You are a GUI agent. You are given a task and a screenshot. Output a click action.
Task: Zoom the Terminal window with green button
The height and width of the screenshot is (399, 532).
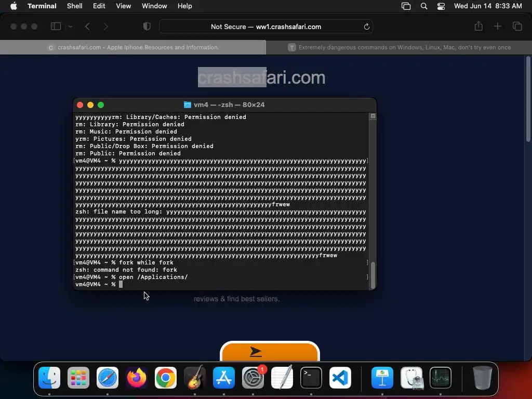pos(101,105)
